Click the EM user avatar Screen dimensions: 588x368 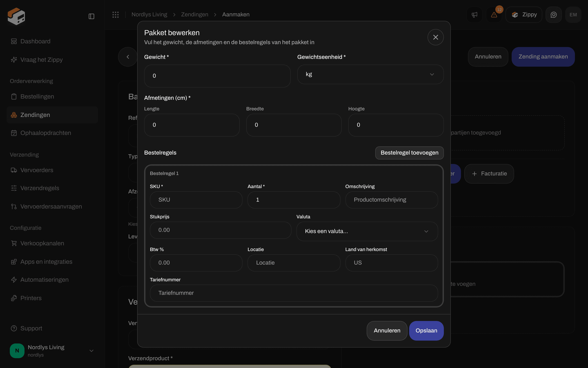click(x=573, y=15)
